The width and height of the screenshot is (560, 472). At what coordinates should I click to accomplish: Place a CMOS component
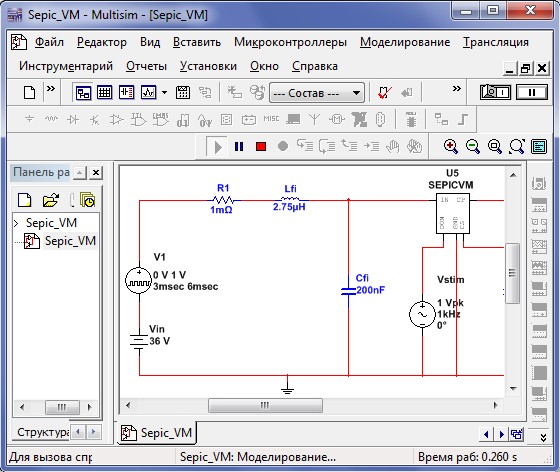160,120
